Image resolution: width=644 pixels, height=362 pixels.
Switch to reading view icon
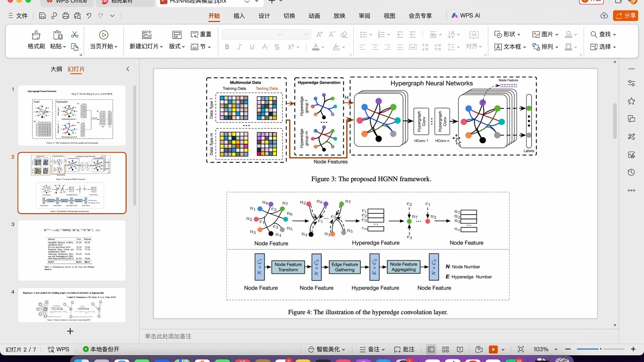[460, 349]
